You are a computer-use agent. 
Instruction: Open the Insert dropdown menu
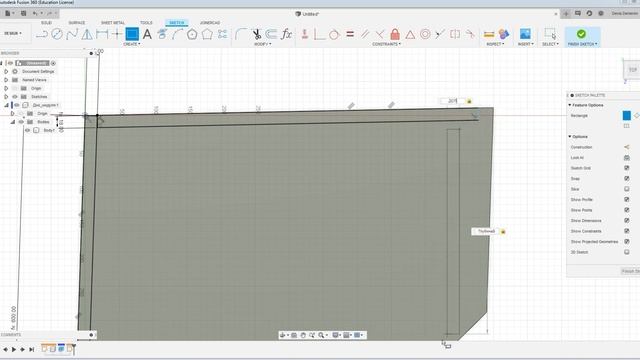click(525, 44)
